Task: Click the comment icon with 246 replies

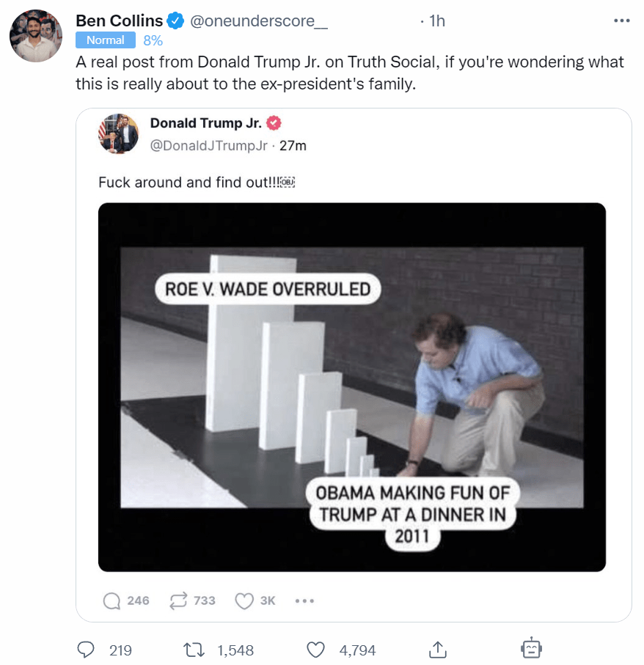Action: [x=111, y=600]
